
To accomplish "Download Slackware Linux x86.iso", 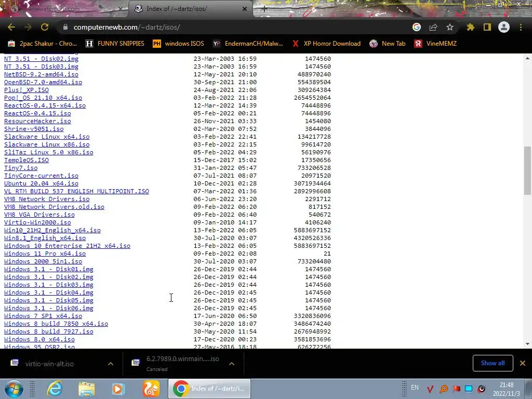I will [x=47, y=144].
